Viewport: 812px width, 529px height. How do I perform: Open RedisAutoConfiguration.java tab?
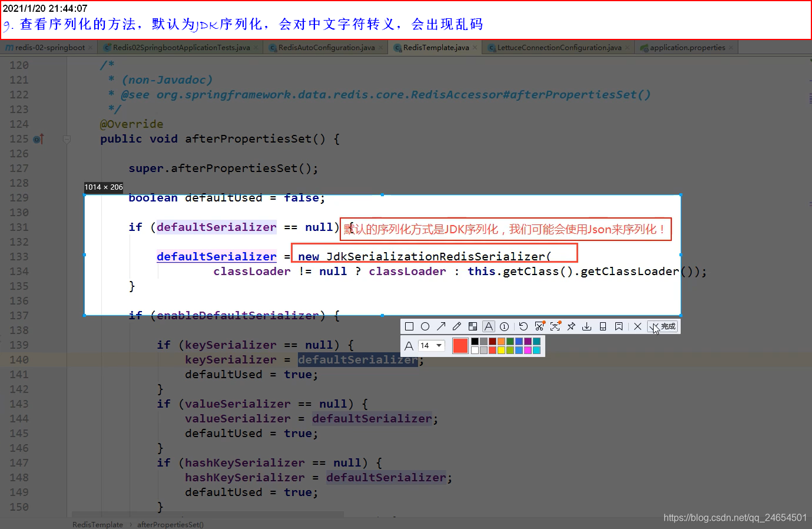(x=326, y=48)
